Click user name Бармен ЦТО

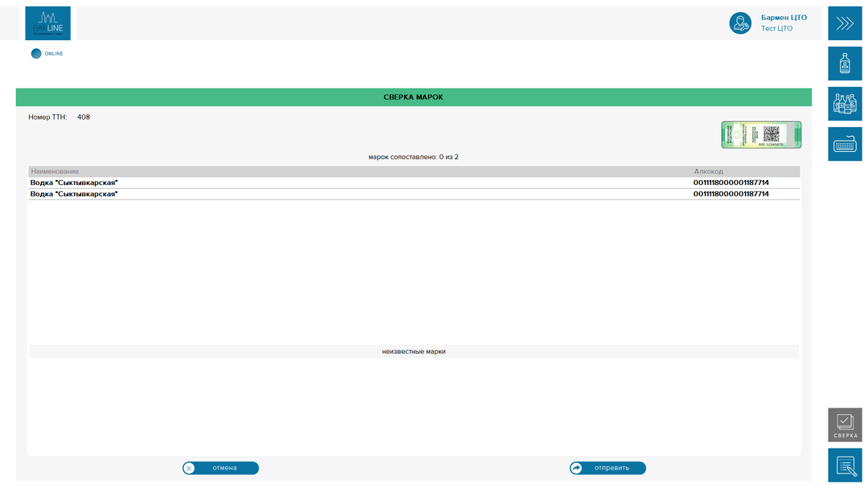click(784, 18)
